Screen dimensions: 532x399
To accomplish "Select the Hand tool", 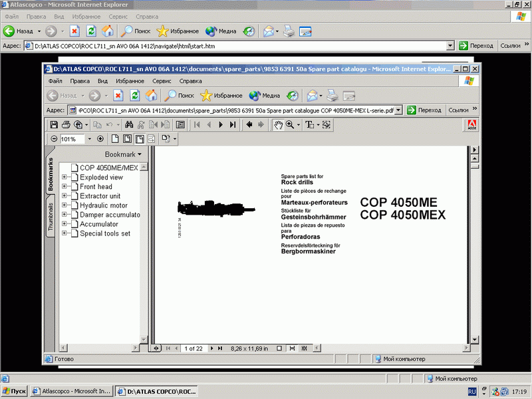I will point(279,124).
